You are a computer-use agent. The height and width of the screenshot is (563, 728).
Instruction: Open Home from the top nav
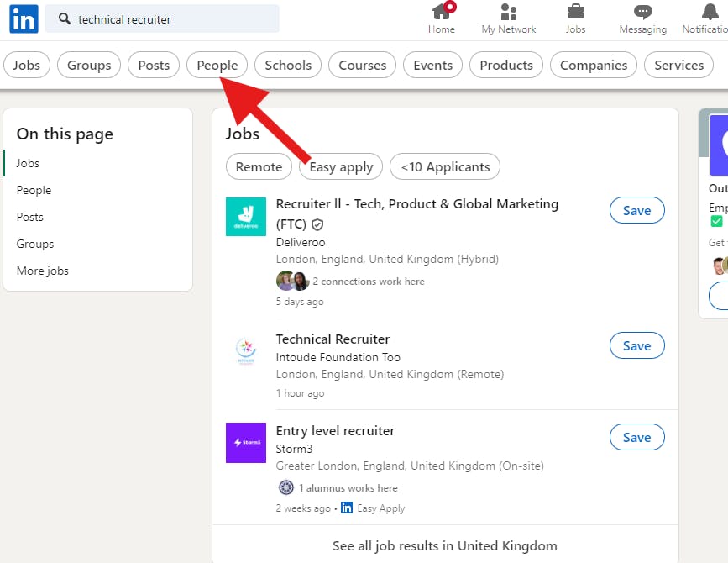(442, 18)
